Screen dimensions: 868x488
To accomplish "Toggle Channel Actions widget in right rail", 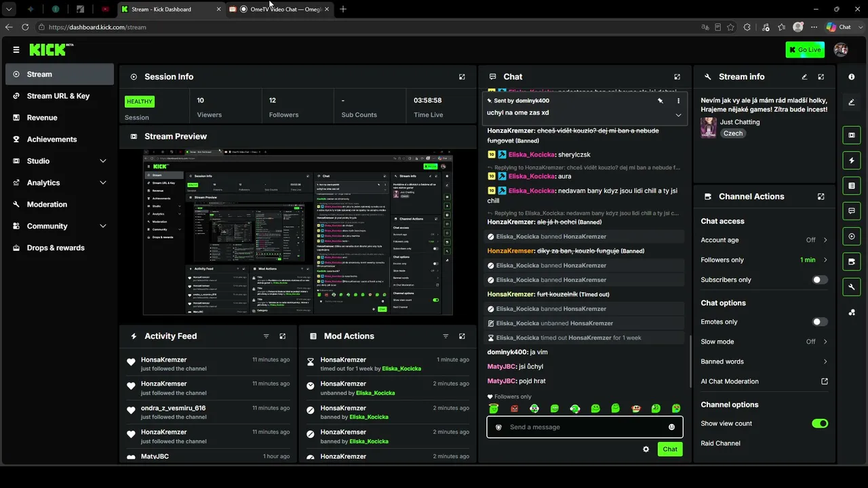I will [852, 262].
